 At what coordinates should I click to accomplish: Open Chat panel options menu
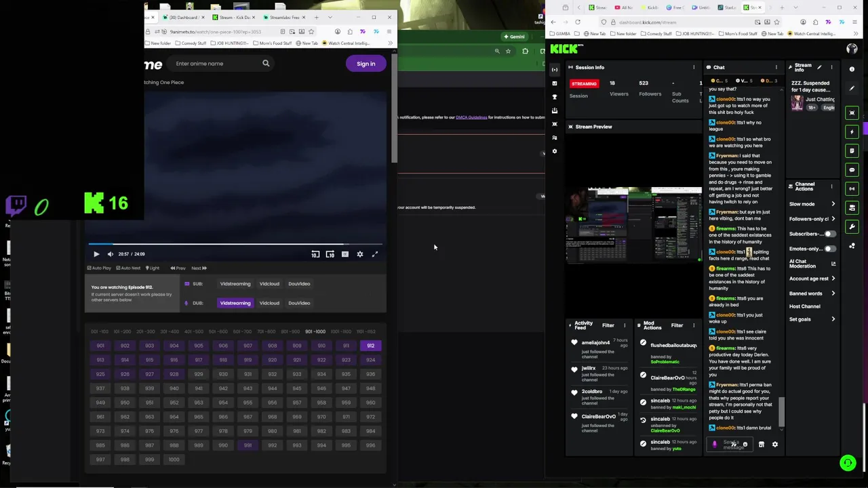[776, 67]
